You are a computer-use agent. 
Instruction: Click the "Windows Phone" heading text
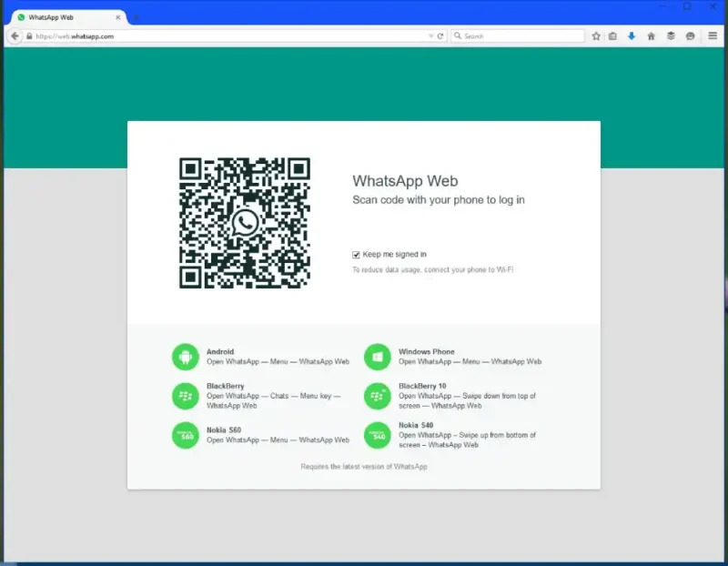pyautogui.click(x=426, y=351)
